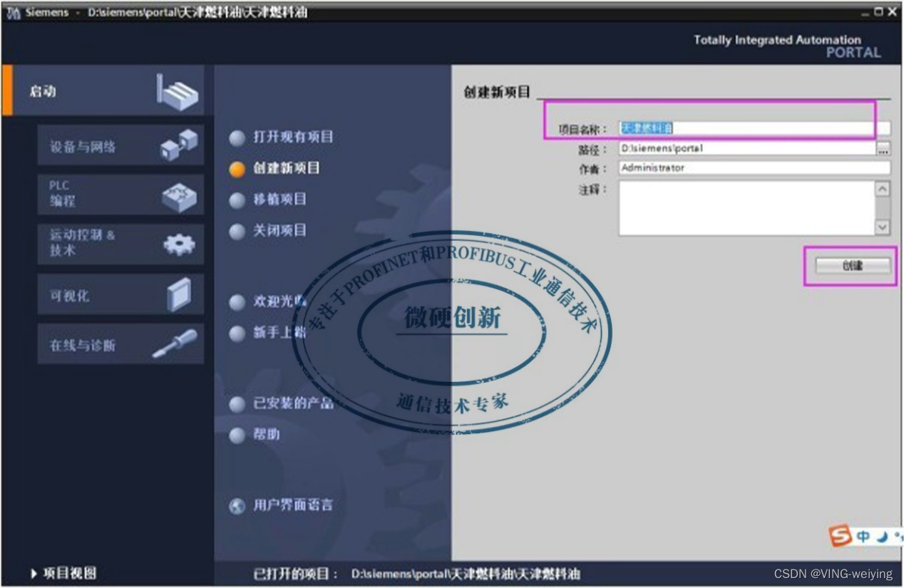Open PLC 编程 portal section
The height and width of the screenshot is (588, 904).
(120, 195)
